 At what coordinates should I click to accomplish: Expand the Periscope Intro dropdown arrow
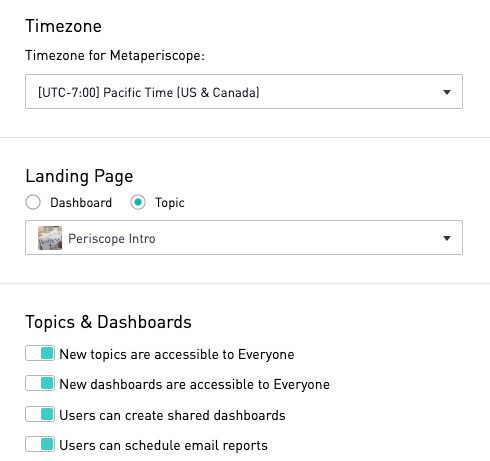(x=447, y=238)
